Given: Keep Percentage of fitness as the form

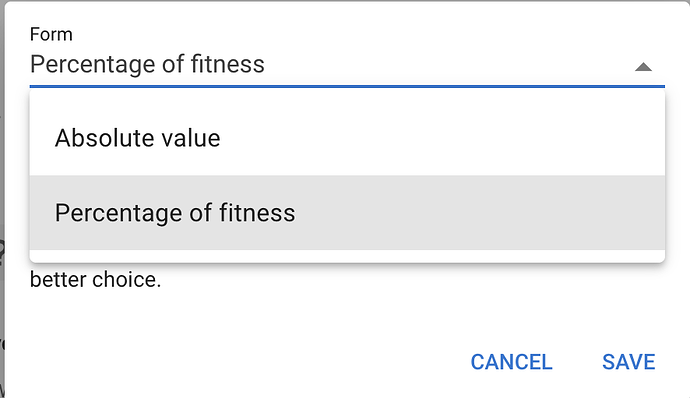Looking at the screenshot, I should point(347,213).
